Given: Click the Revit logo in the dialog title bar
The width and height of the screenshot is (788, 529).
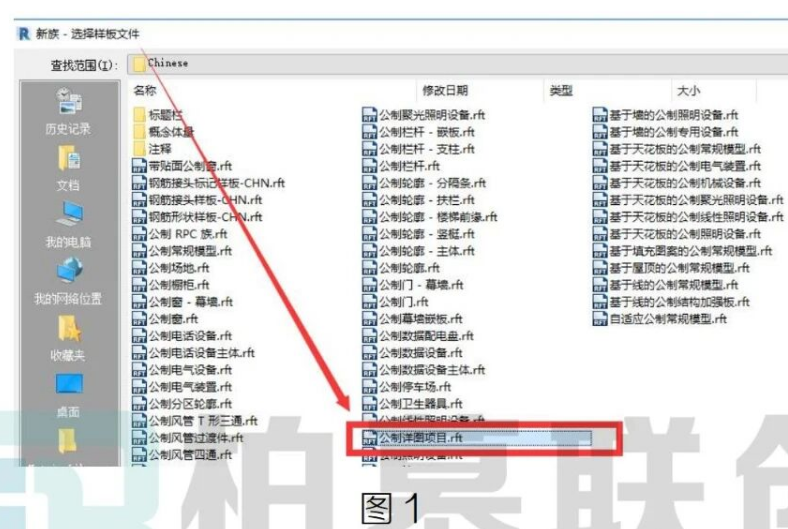Looking at the screenshot, I should click(x=24, y=34).
